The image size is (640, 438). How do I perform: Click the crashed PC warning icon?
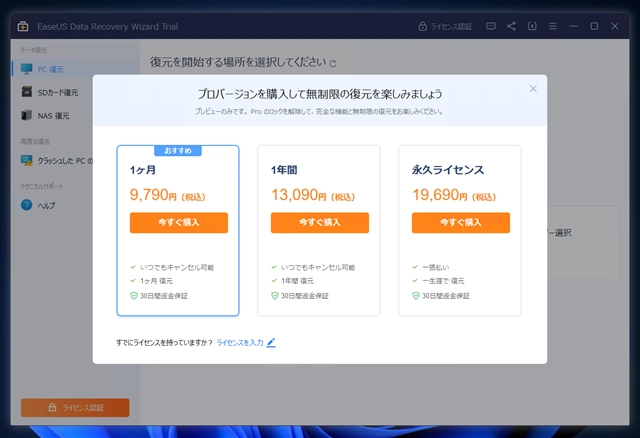pos(27,160)
